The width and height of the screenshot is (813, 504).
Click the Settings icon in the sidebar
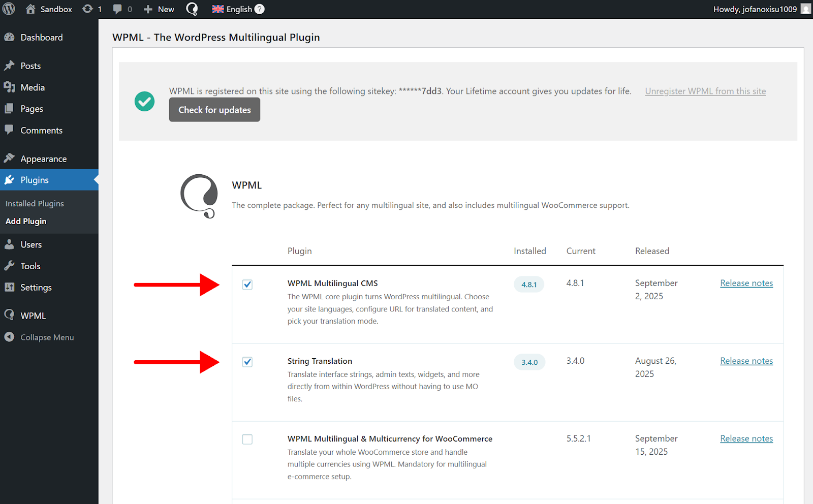click(x=10, y=287)
